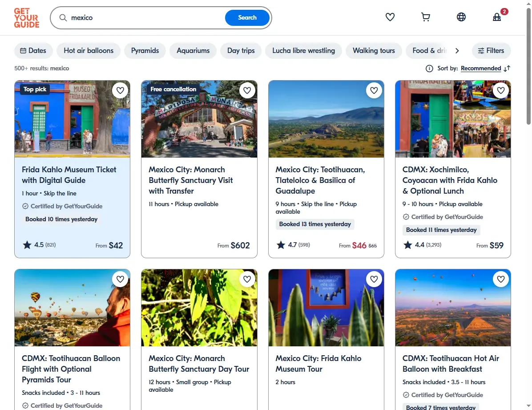Click the Frida Kahlo Museum Tour blue wall photo
This screenshot has height=410, width=532.
click(x=326, y=308)
